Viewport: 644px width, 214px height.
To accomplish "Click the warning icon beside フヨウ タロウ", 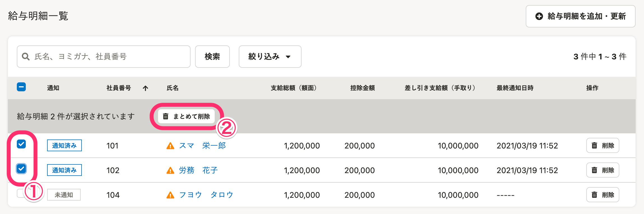I will (170, 195).
